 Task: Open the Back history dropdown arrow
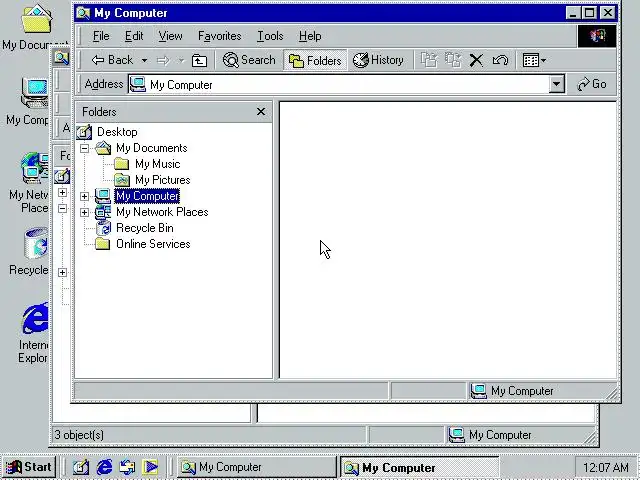144,61
